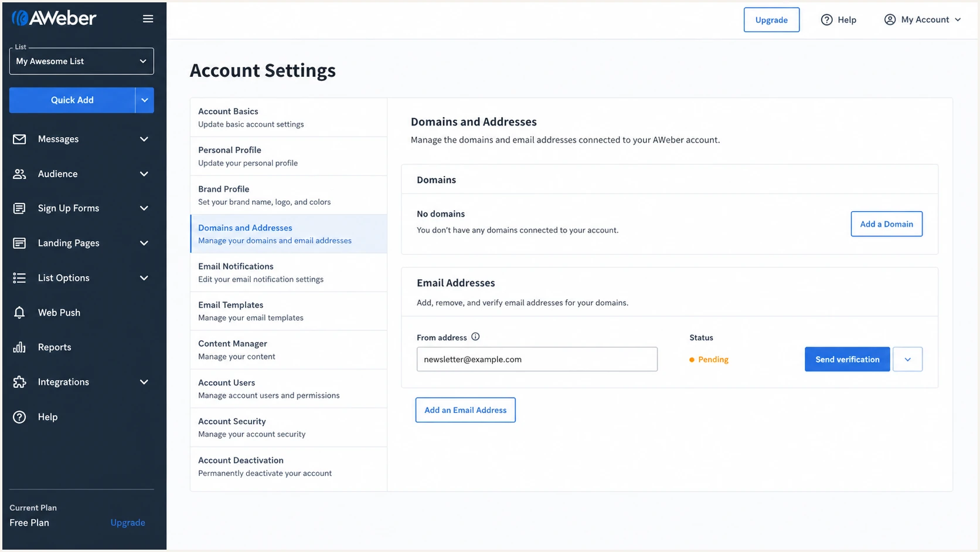The width and height of the screenshot is (980, 552).
Task: Select Domains and Addresses settings
Action: pyautogui.click(x=288, y=233)
